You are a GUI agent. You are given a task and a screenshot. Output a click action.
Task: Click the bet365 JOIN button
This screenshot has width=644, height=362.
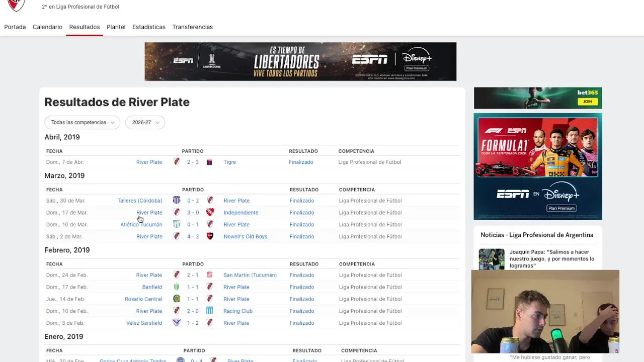588,102
